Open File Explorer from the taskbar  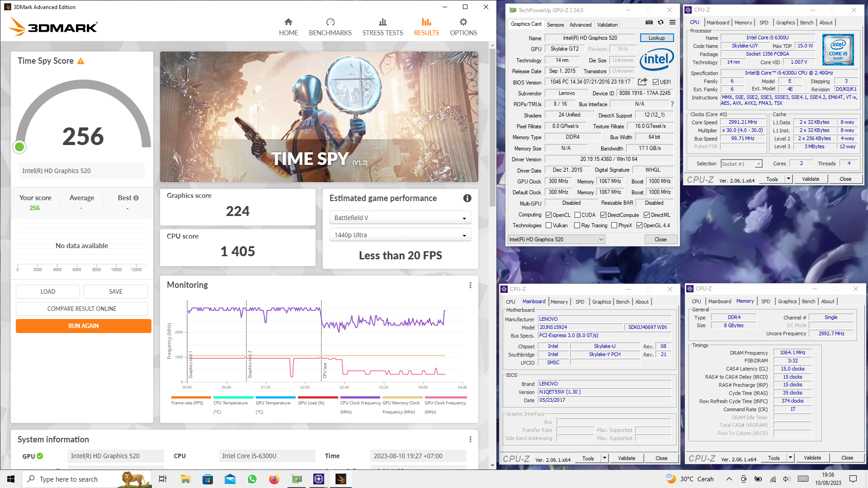(x=185, y=479)
